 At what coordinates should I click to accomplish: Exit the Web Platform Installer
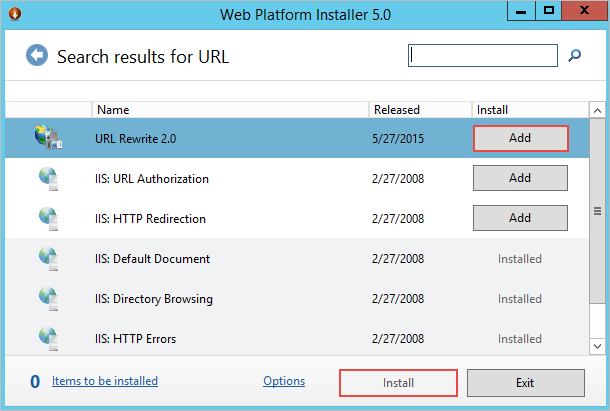(525, 383)
